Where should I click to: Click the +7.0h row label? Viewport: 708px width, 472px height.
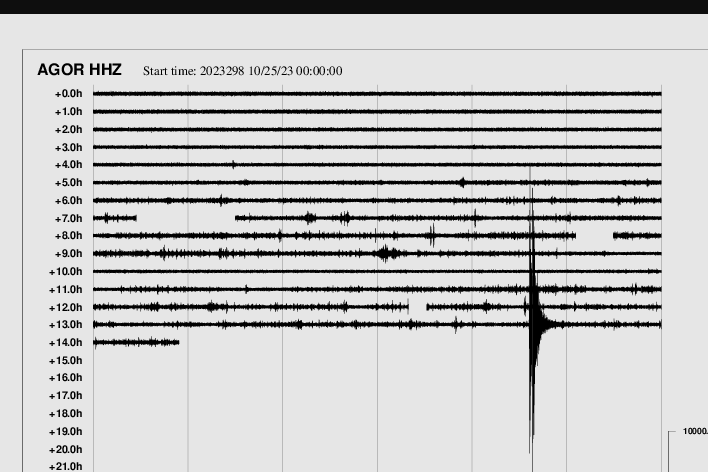[68, 218]
